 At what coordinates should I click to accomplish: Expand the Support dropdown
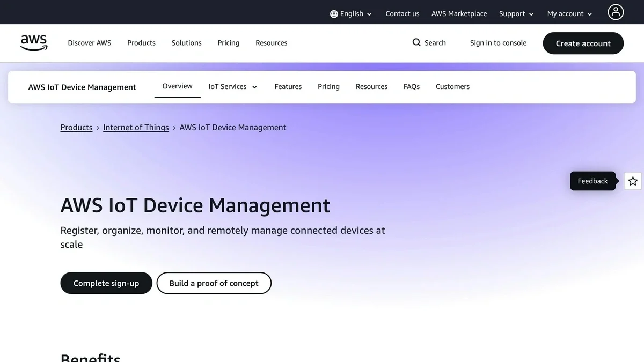pos(515,13)
